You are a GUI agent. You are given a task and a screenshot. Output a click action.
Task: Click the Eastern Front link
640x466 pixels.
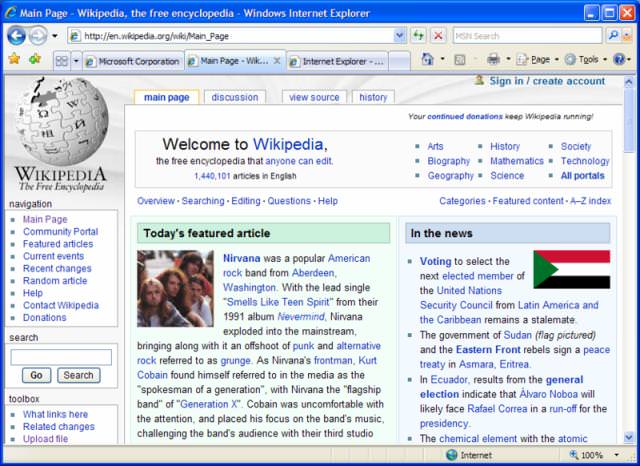[x=488, y=350]
